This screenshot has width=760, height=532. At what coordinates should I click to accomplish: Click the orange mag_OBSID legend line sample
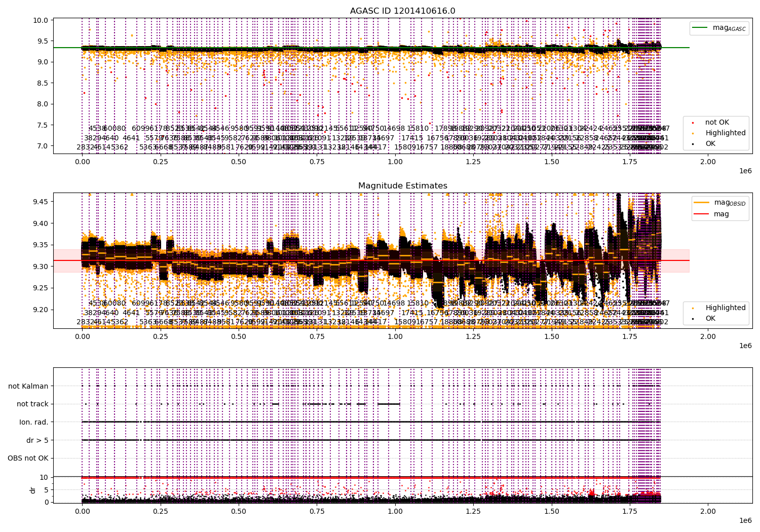[x=701, y=203]
